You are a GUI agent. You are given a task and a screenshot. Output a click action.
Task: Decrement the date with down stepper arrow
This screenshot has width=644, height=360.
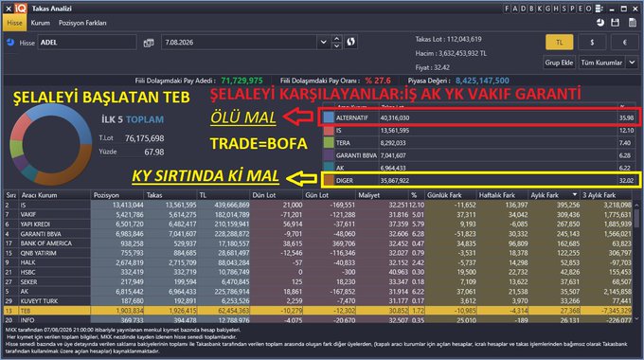(337, 46)
